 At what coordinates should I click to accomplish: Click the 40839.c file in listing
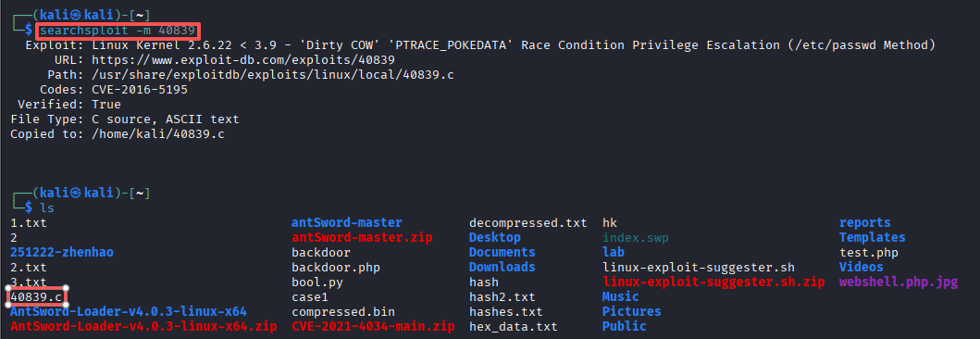(x=36, y=296)
